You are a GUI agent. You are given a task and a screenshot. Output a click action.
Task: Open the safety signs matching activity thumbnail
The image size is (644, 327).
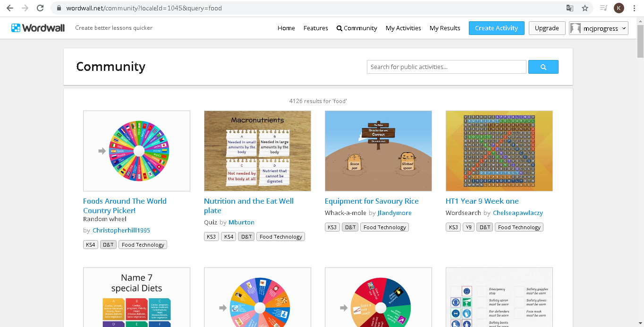click(499, 297)
